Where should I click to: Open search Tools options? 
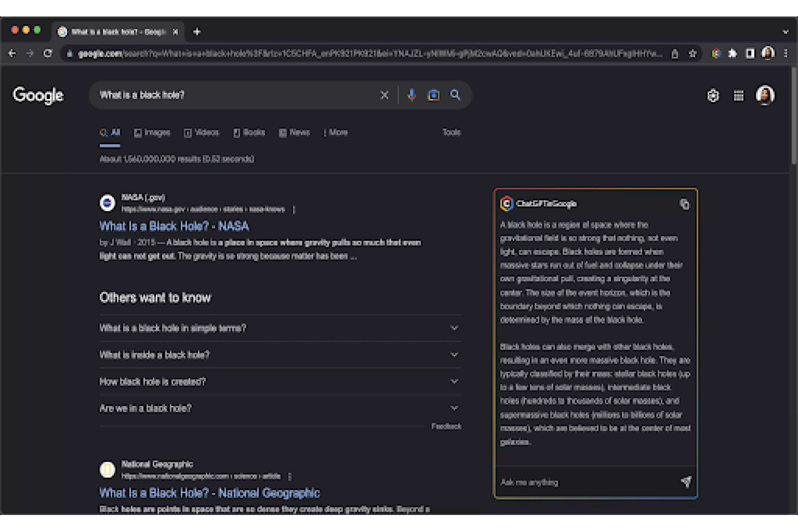[x=452, y=132]
